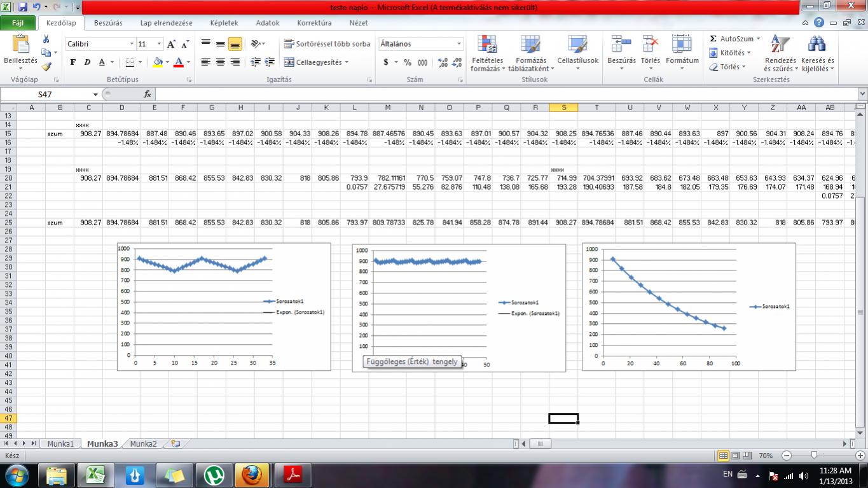Click the zoom slider handle
868x488 pixels.
(x=814, y=456)
